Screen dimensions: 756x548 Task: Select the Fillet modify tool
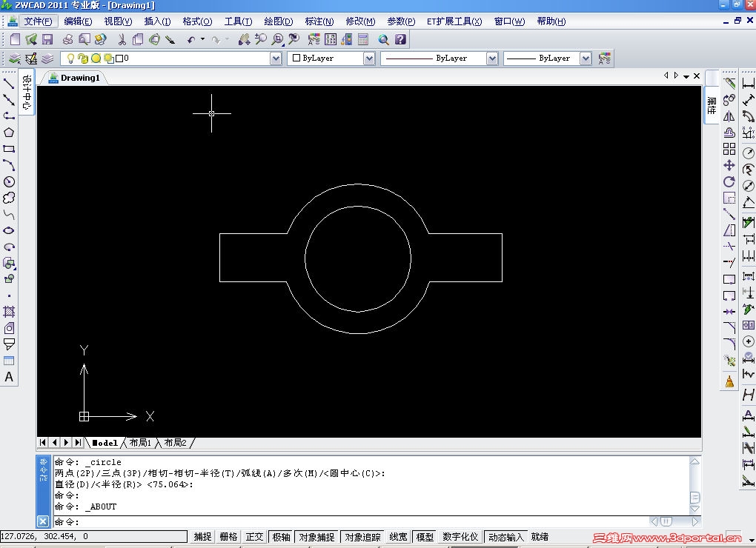coord(729,344)
